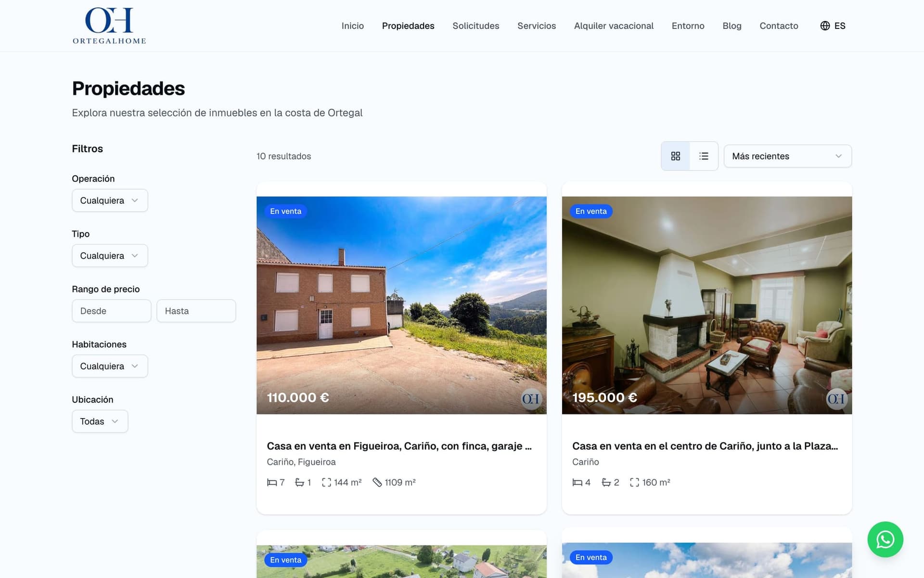Click OH watermark badge on 195.000 € photo
This screenshot has width=924, height=578.
836,399
